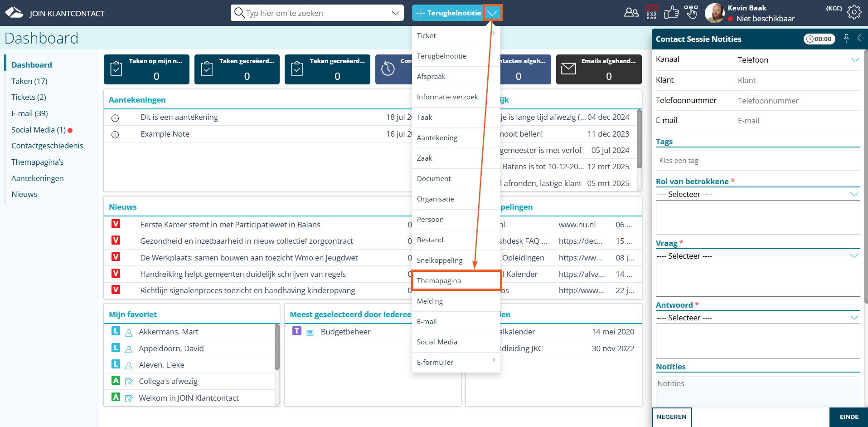Click the magnifier search icon

tap(239, 13)
